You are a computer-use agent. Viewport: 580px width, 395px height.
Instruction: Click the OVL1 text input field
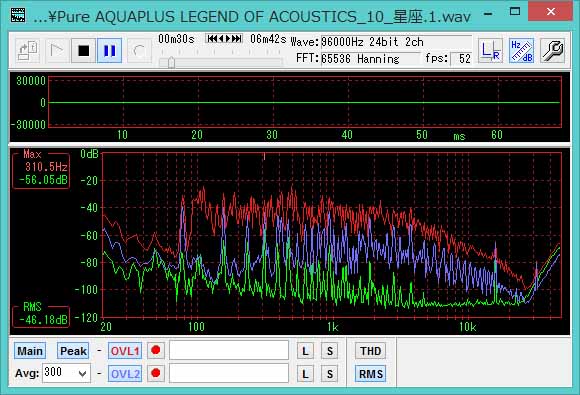pos(229,350)
